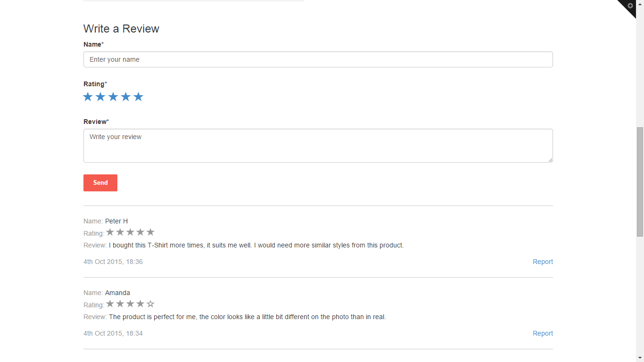Set rating to four stars

click(125, 97)
